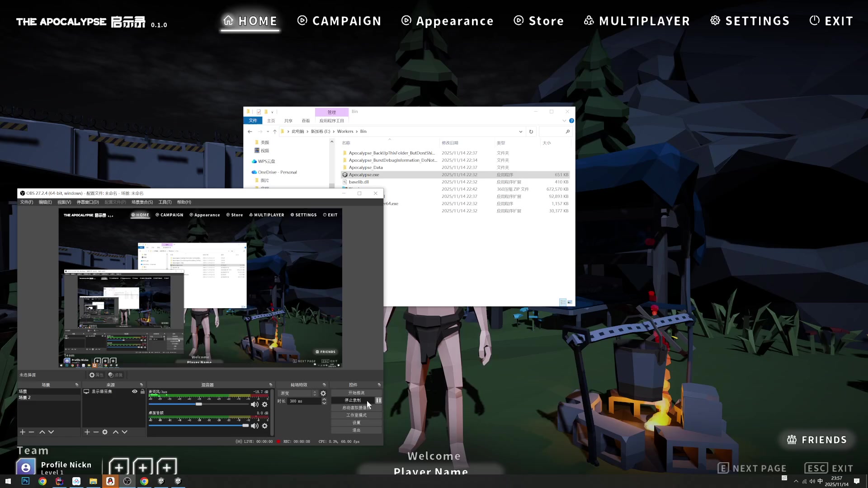This screenshot has height=488, width=868.
Task: Remove the source with the minus icon
Action: 96,432
